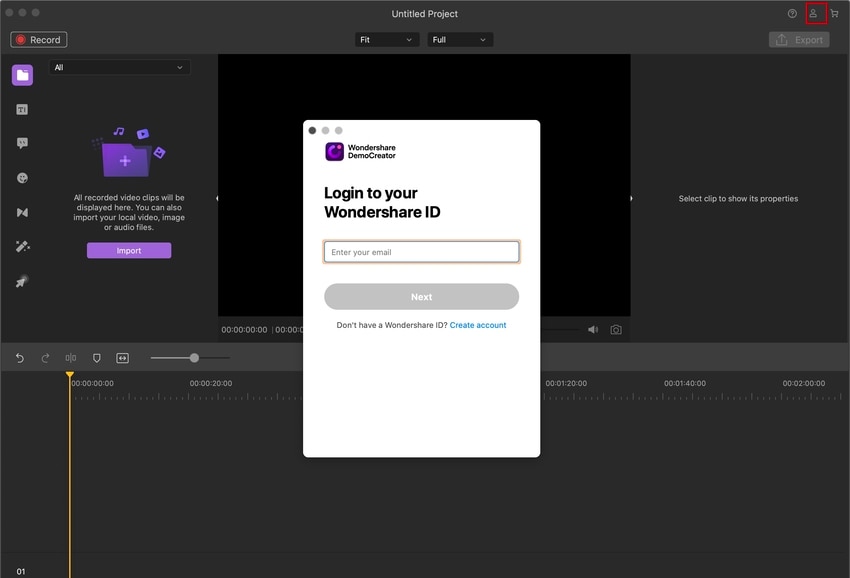Image resolution: width=850 pixels, height=578 pixels.
Task: Click the 00:01:40:00 ruler mark
Action: click(685, 383)
